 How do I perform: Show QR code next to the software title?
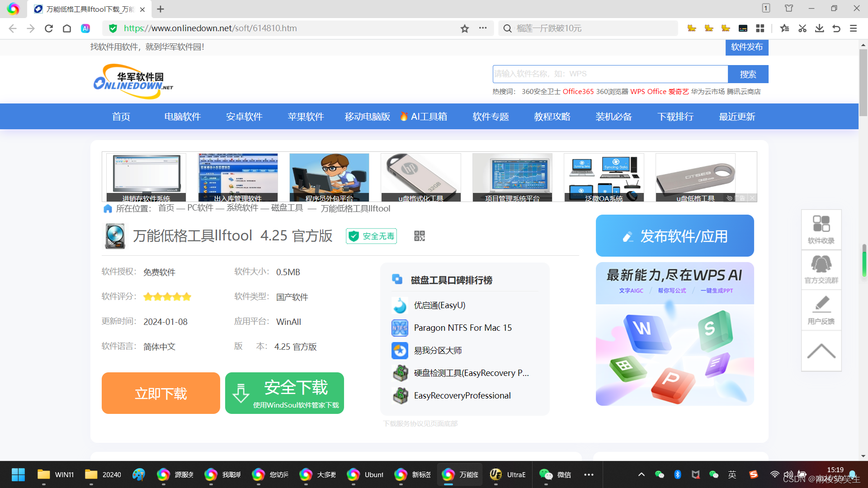pos(420,236)
